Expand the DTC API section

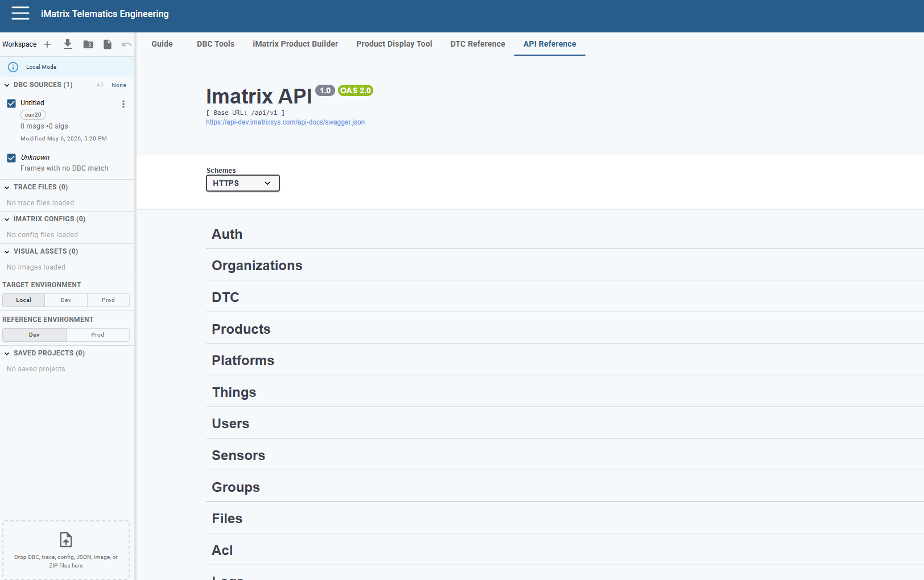(x=565, y=297)
